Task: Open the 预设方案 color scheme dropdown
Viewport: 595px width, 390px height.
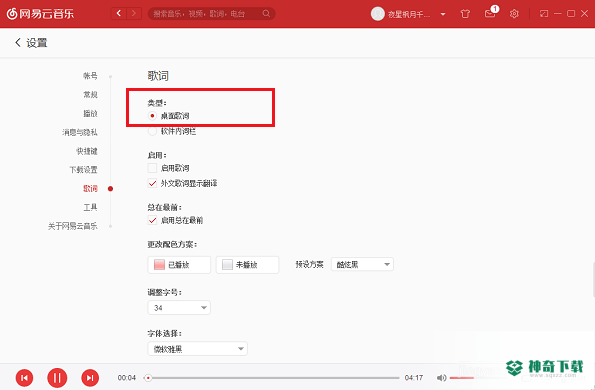Action: [x=362, y=264]
